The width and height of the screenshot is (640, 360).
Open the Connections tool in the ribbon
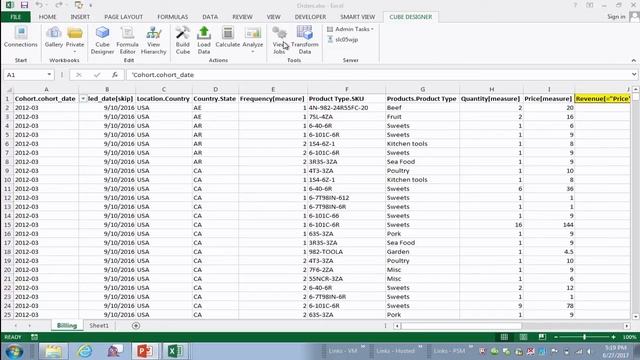(20, 37)
